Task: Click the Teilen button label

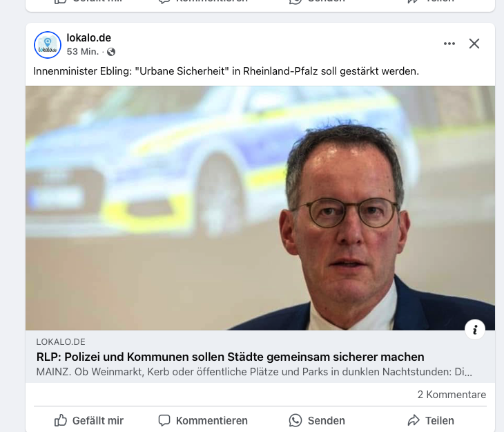Action: coord(440,420)
